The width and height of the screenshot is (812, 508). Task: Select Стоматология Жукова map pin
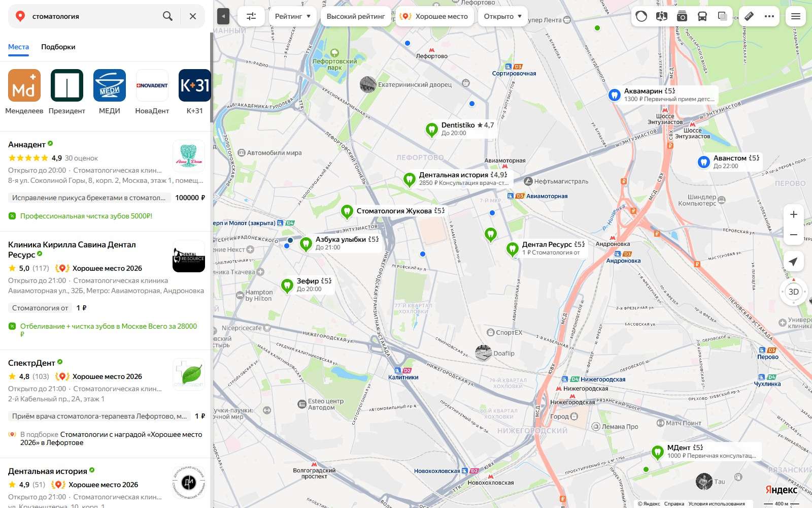pos(347,211)
